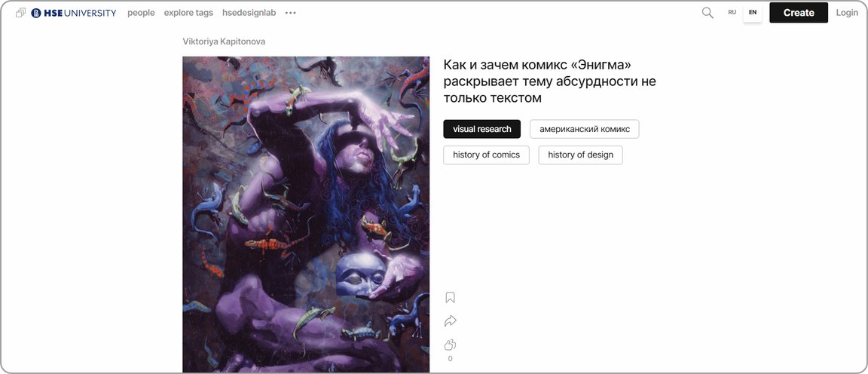Open the Login link

pos(847,13)
